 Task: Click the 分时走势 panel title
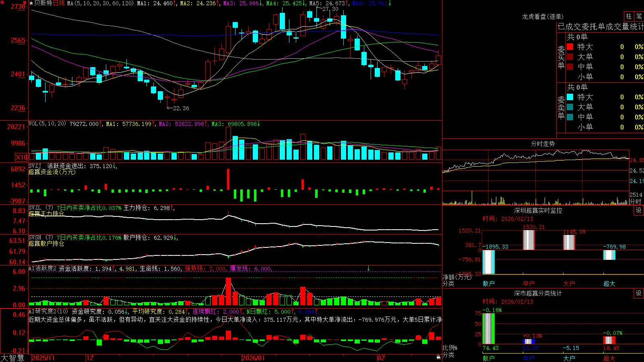543,144
